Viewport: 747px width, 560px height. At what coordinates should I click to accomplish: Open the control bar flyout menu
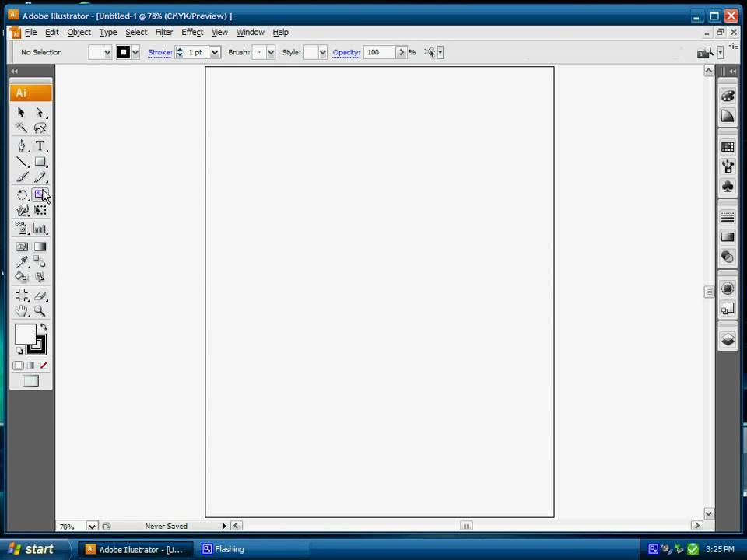(734, 47)
